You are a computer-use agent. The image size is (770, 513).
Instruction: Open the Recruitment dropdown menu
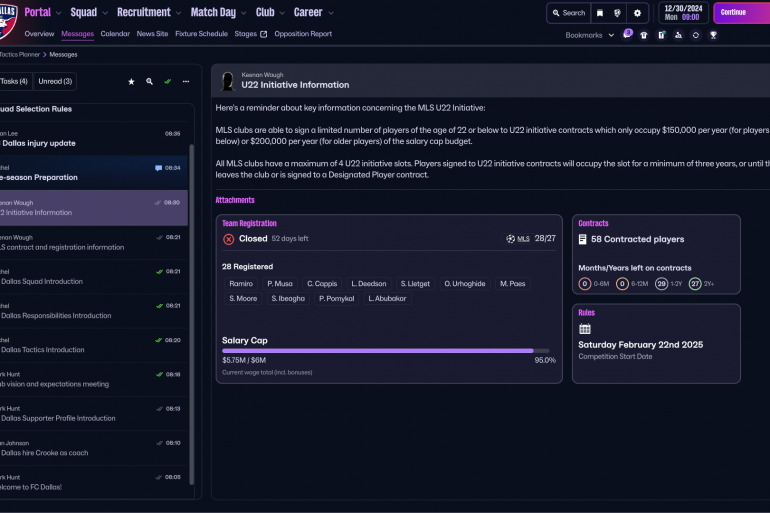149,13
